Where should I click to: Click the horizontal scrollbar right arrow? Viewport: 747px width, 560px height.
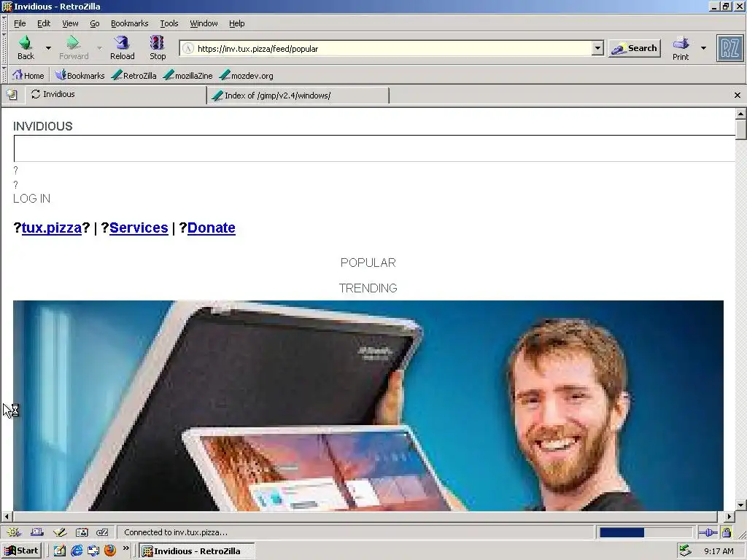pos(729,516)
